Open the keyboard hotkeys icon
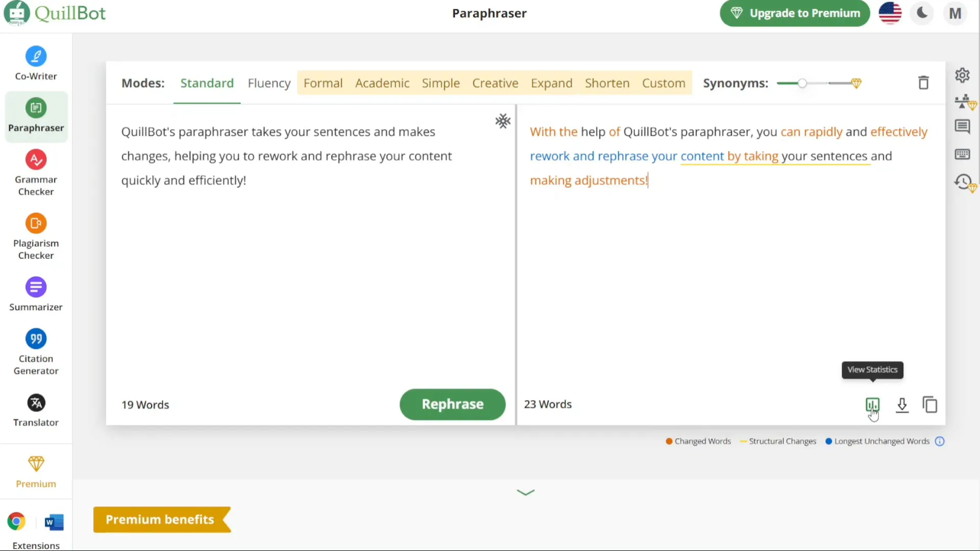980x551 pixels. coord(962,154)
